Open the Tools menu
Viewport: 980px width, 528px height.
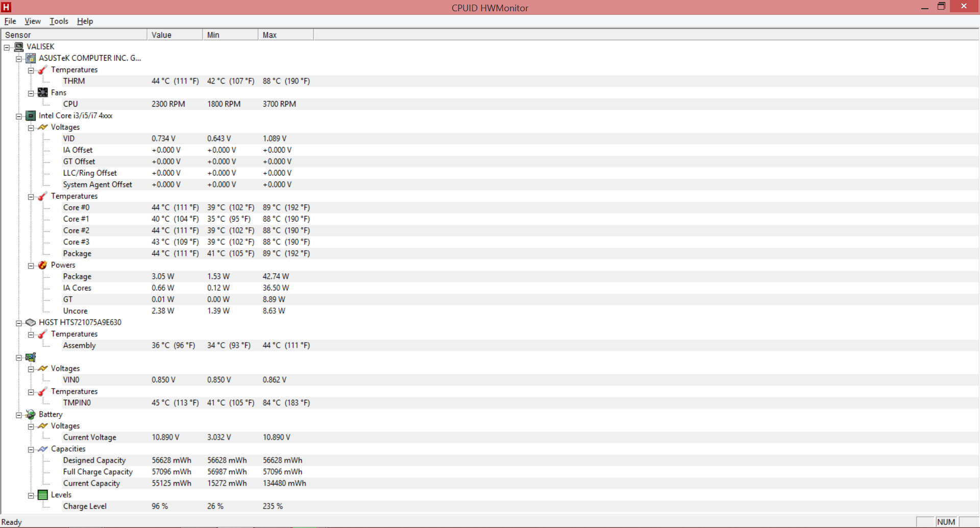coord(59,21)
